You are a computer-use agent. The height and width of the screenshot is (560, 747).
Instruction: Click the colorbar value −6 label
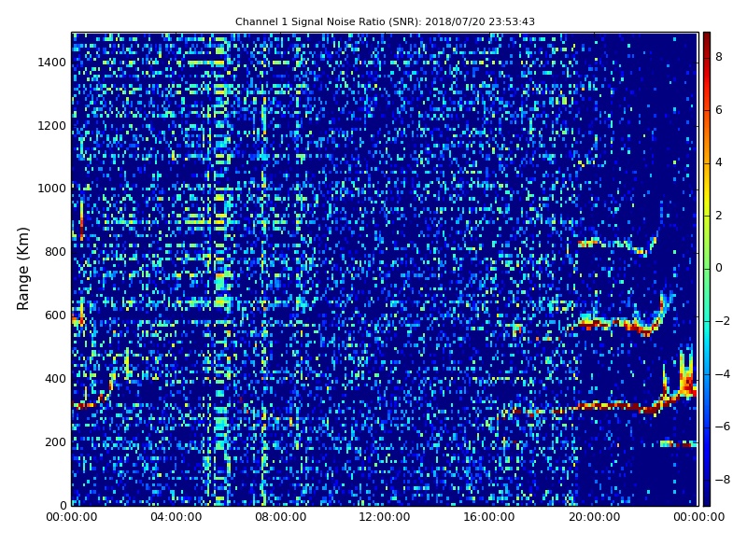click(723, 427)
